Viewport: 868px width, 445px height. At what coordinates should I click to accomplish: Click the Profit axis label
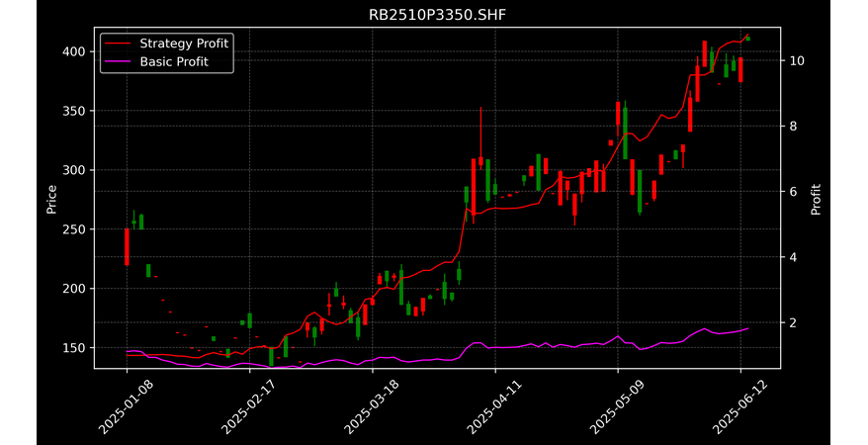(816, 199)
